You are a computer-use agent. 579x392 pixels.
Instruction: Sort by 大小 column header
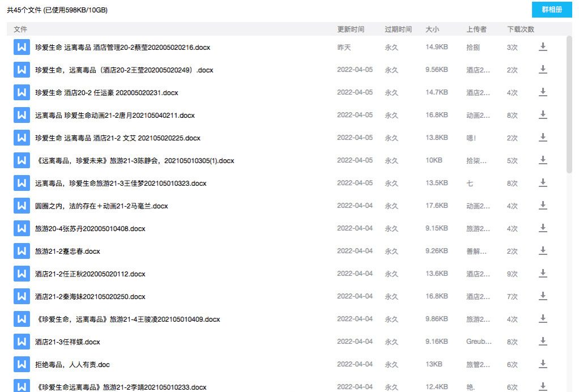click(432, 29)
